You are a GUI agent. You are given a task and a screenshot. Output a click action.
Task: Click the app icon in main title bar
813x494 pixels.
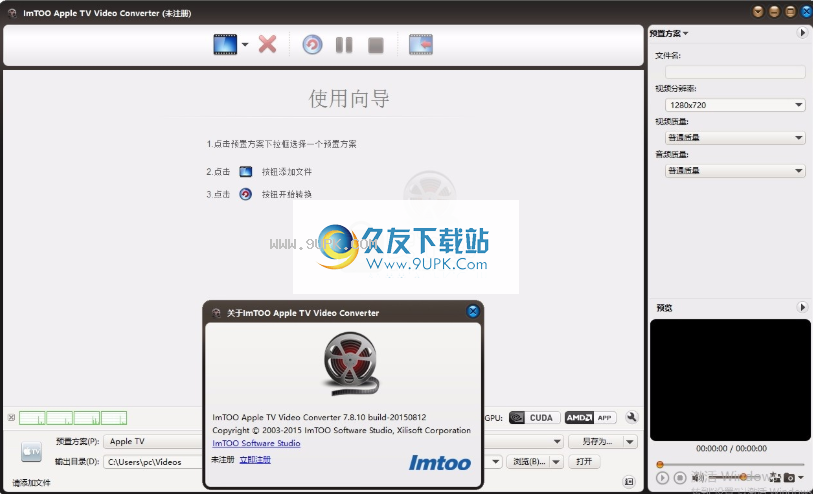(12, 13)
